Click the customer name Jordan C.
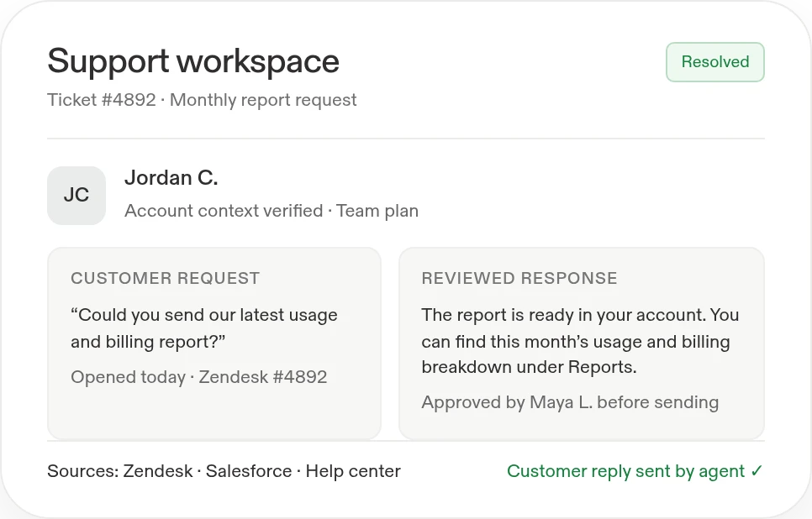The image size is (812, 519). [171, 178]
